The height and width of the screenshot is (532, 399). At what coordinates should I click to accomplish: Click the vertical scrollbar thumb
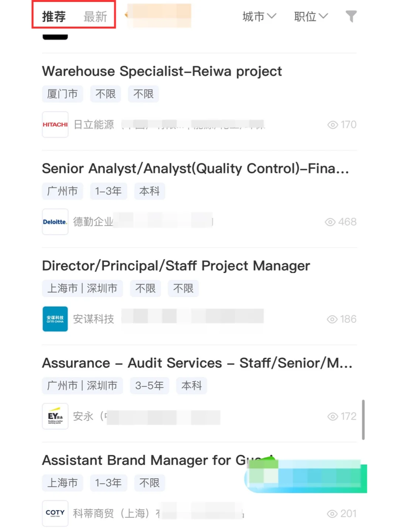[x=363, y=420]
